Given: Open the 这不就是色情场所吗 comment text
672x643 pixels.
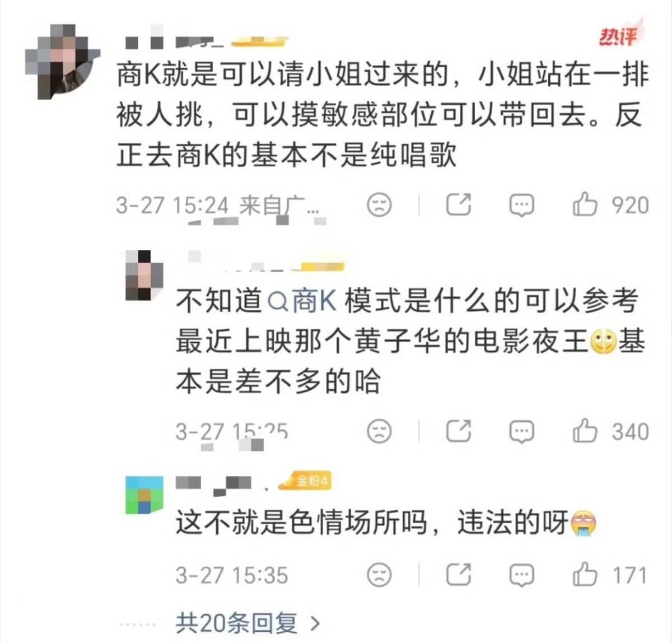Looking at the screenshot, I should click(386, 523).
